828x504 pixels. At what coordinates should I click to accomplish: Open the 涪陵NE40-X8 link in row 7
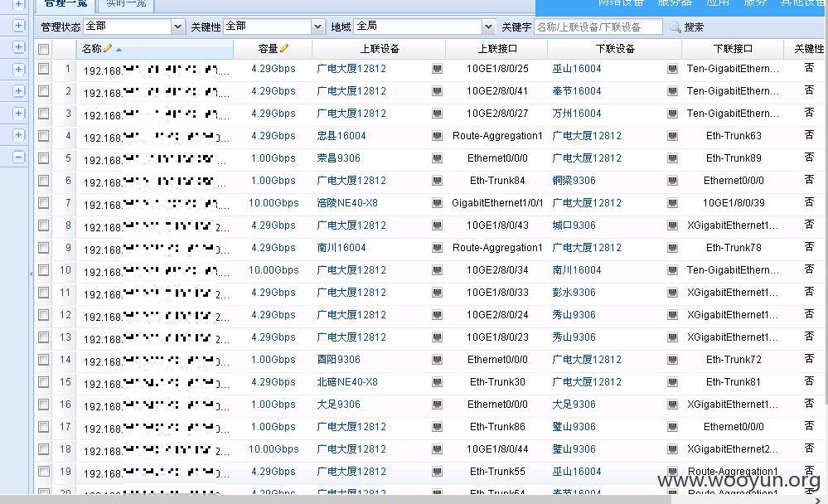point(347,203)
